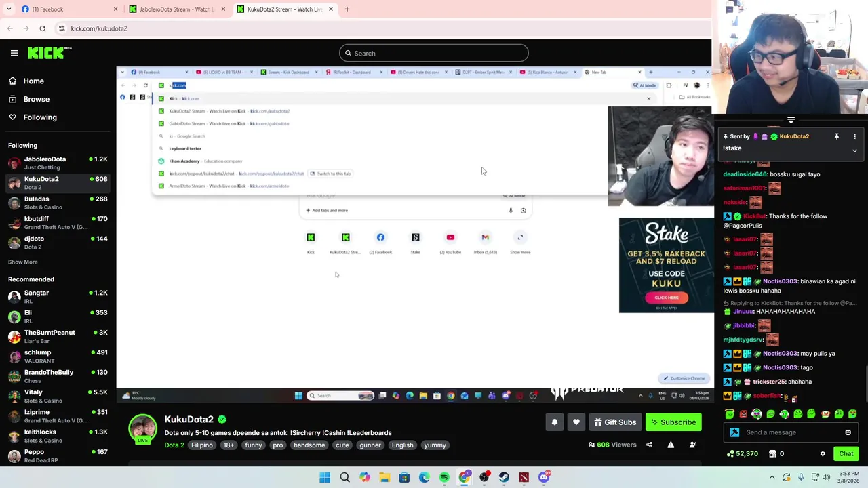Open Spotify from the taskbar
The width and height of the screenshot is (868, 488).
coord(444,477)
